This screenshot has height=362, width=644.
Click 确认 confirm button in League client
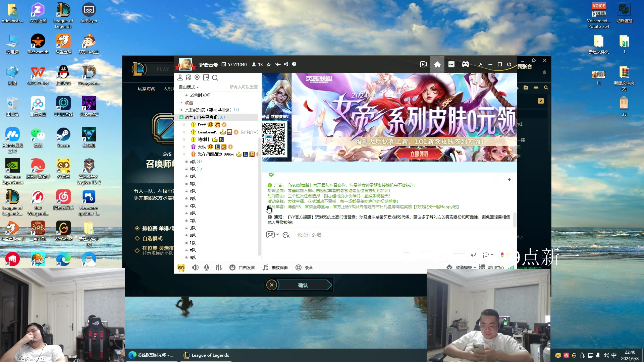pos(303,285)
